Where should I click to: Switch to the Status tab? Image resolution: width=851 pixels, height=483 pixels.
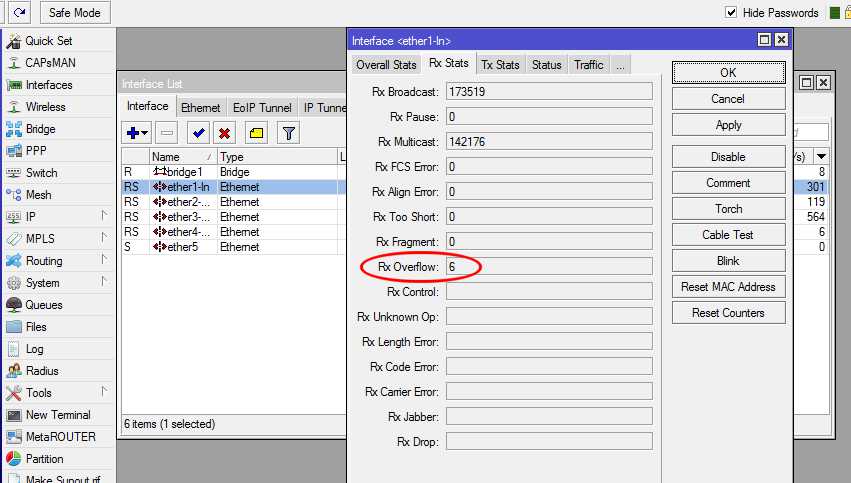pyautogui.click(x=547, y=65)
